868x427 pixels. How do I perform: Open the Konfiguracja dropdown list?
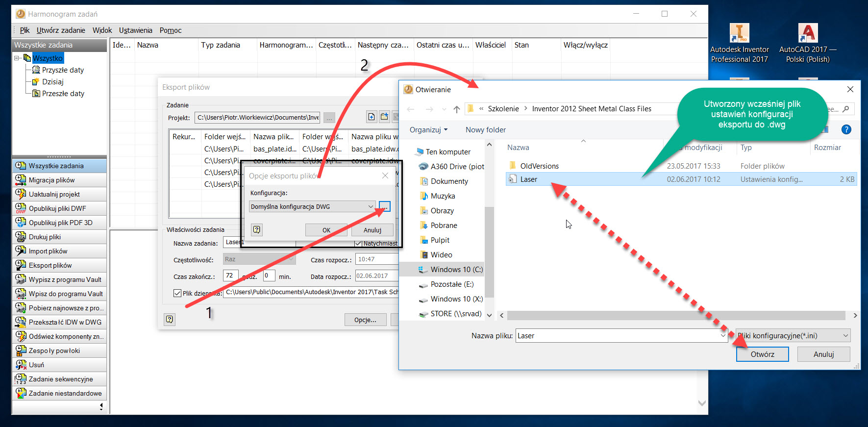371,207
